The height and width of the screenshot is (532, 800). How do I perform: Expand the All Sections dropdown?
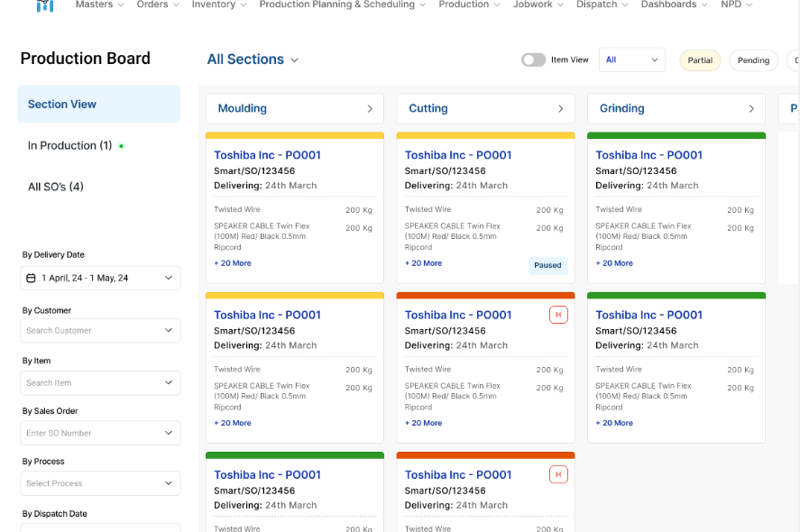[253, 60]
